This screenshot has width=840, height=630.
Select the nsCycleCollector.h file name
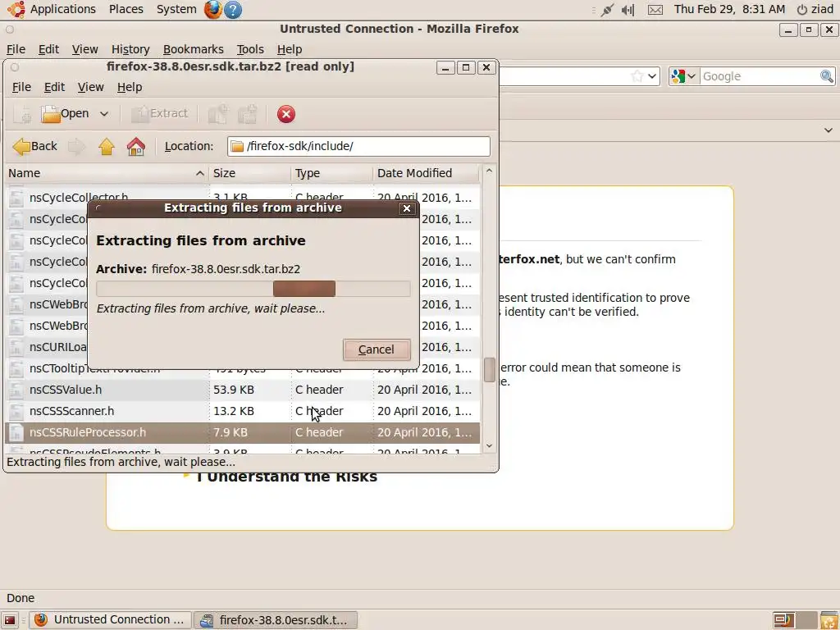[x=79, y=198]
